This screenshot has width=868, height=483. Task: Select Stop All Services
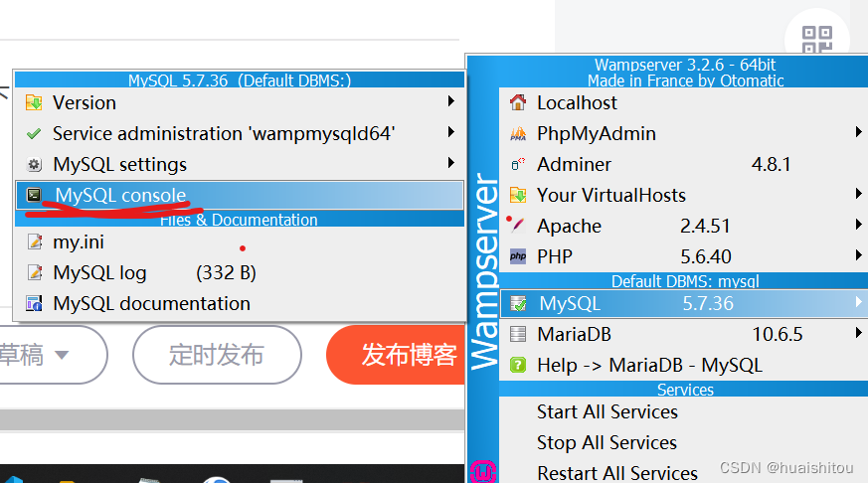(x=684, y=442)
